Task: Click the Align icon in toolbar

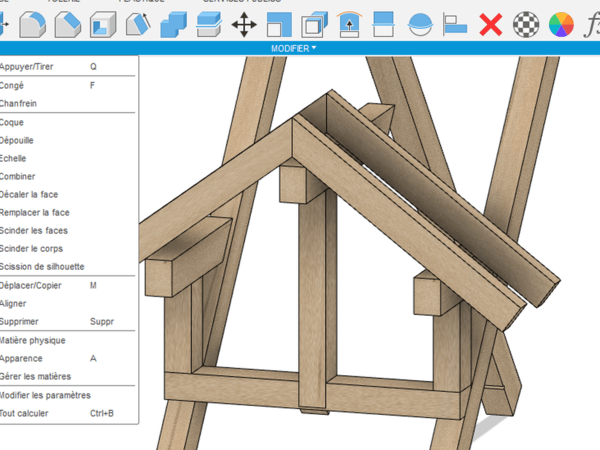Action: click(455, 24)
